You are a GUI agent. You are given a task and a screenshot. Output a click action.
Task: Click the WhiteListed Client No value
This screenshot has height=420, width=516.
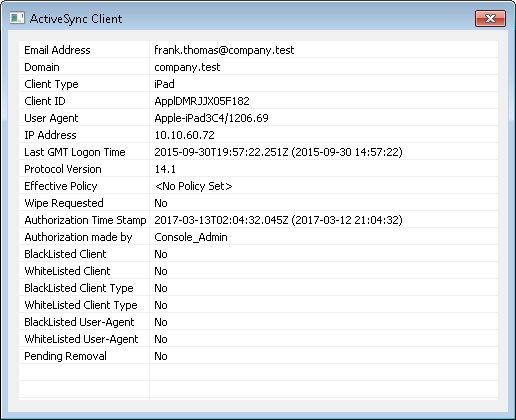[161, 271]
